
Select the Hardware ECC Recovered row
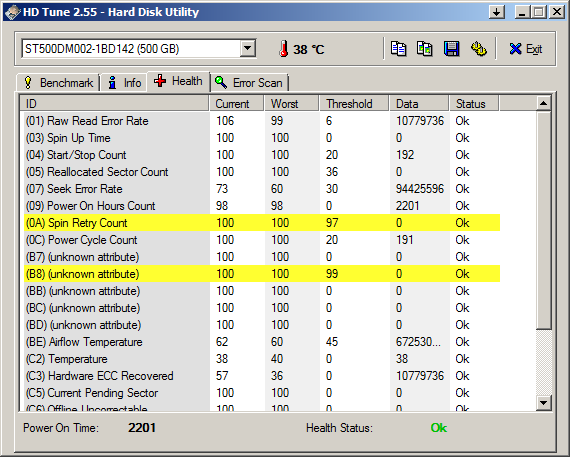pyautogui.click(x=262, y=376)
